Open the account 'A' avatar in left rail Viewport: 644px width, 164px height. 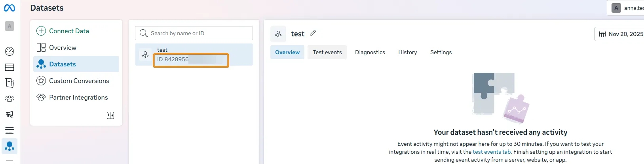[9, 26]
